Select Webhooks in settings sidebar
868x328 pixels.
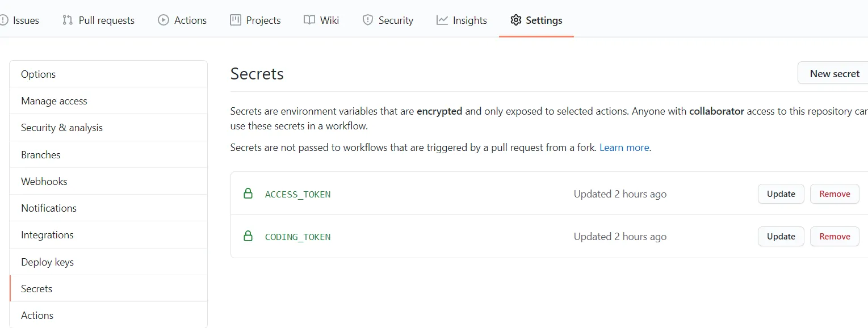click(x=44, y=182)
